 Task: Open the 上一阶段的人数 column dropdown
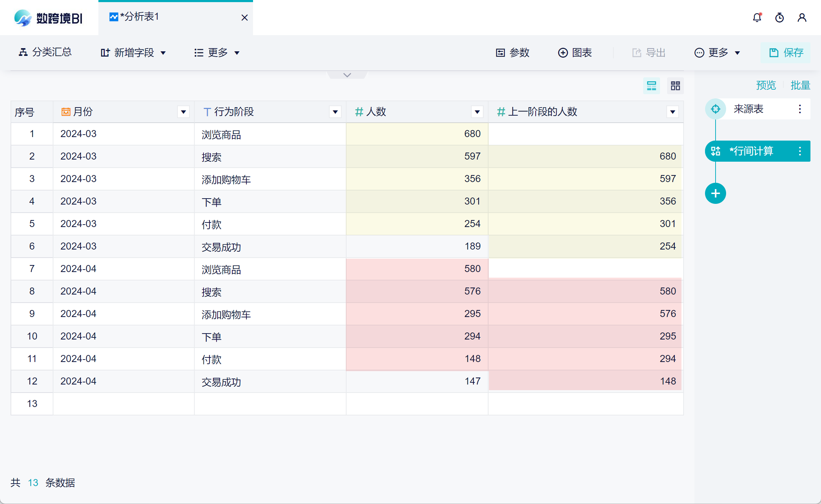[x=672, y=112]
